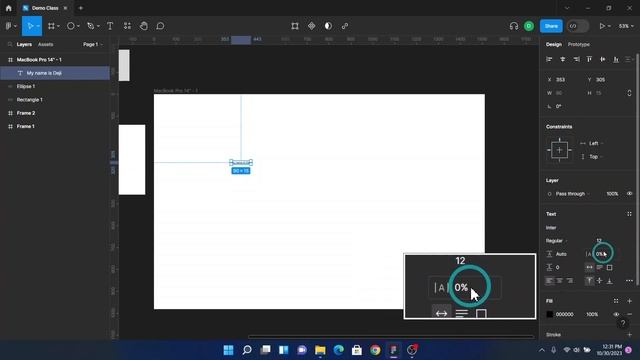The height and width of the screenshot is (360, 640).
Task: Select the Pen tool
Action: click(91, 26)
